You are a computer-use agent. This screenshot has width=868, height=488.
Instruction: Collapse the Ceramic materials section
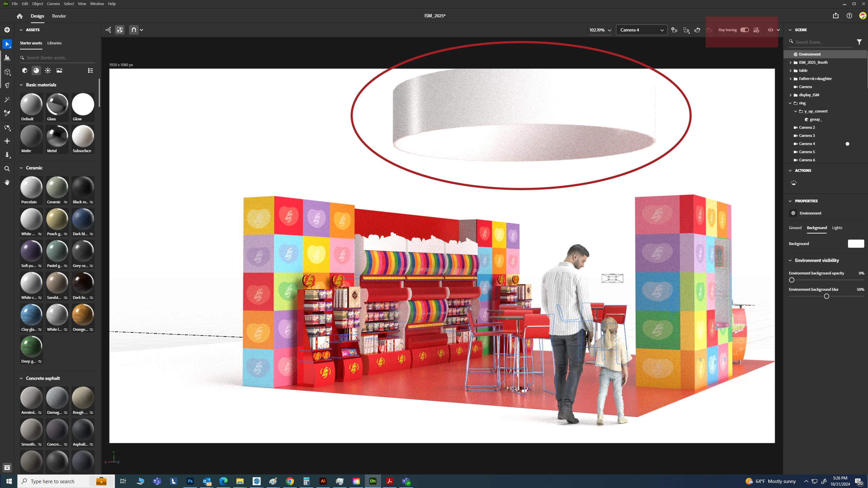21,168
